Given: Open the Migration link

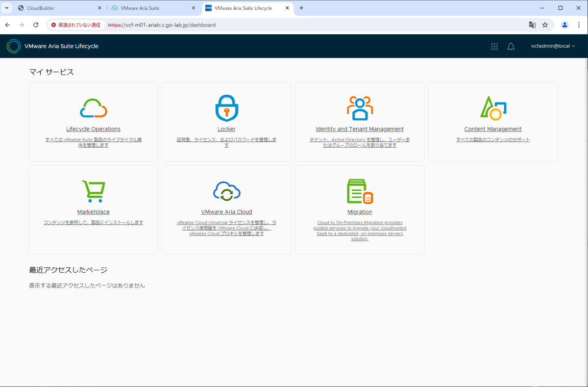Looking at the screenshot, I should click(x=360, y=212).
